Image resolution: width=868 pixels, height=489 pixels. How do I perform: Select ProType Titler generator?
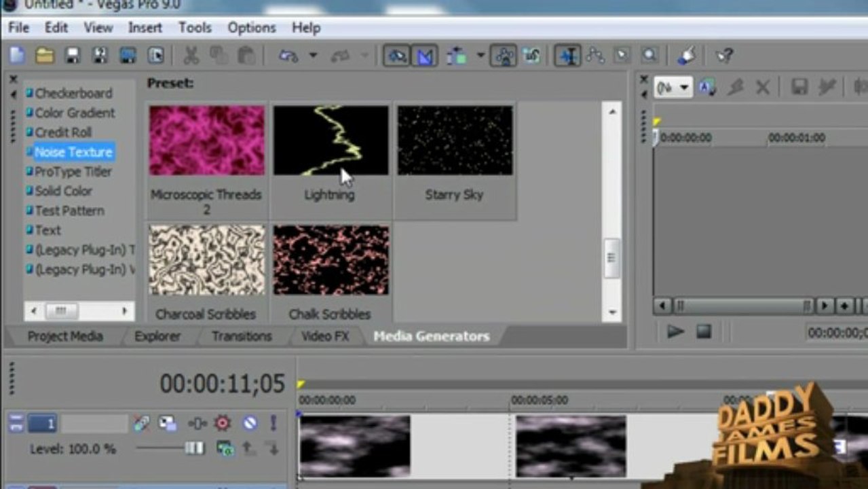coord(73,172)
